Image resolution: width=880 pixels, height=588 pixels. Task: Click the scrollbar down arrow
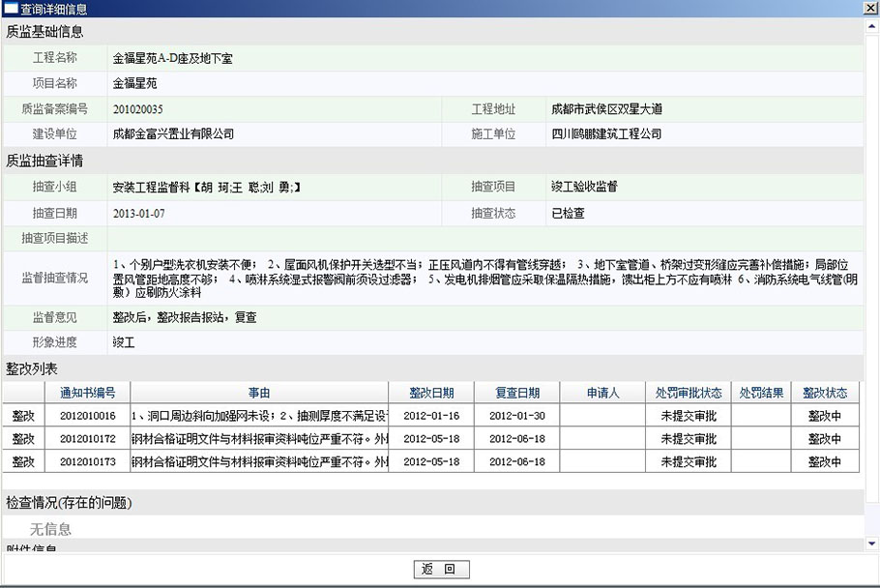point(872,544)
